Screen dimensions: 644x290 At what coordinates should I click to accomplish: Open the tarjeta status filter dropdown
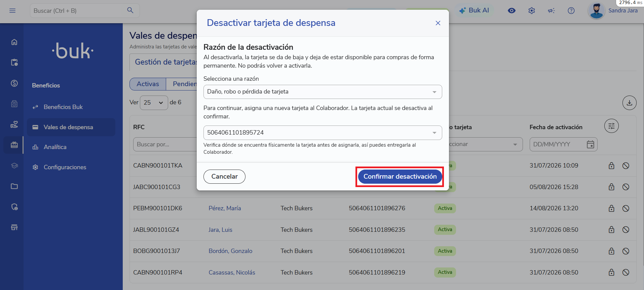pyautogui.click(x=485, y=144)
